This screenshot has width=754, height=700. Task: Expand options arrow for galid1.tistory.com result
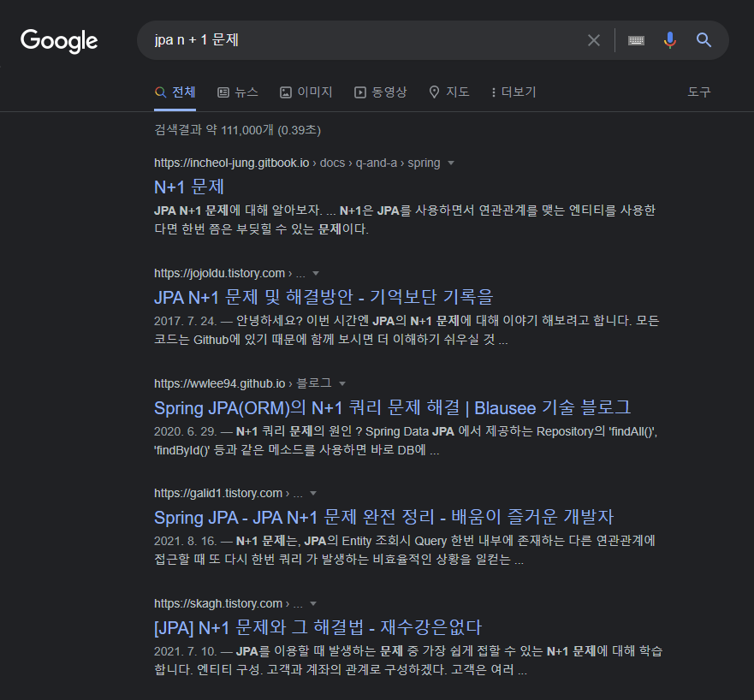pos(313,494)
